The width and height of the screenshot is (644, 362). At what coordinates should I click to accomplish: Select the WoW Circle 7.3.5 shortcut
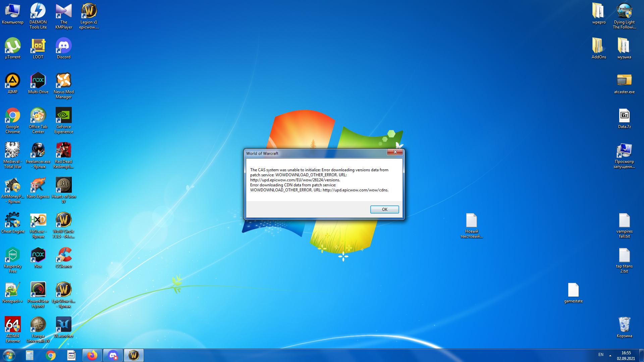[64, 225]
